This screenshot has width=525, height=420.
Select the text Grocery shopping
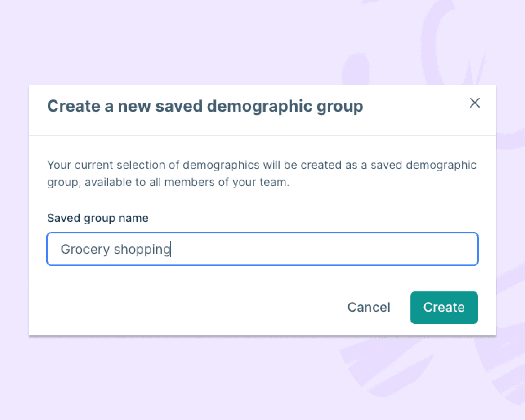(x=115, y=249)
